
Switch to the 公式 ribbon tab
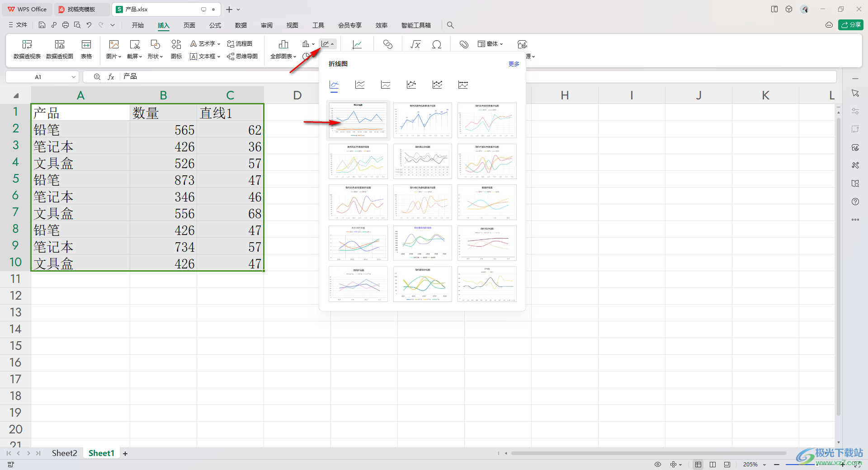(x=215, y=25)
